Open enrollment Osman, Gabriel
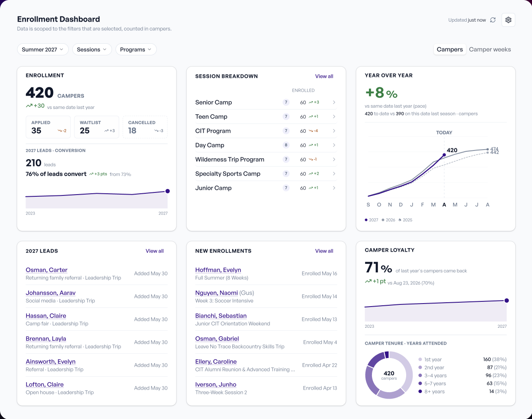This screenshot has width=532, height=419. [217, 339]
